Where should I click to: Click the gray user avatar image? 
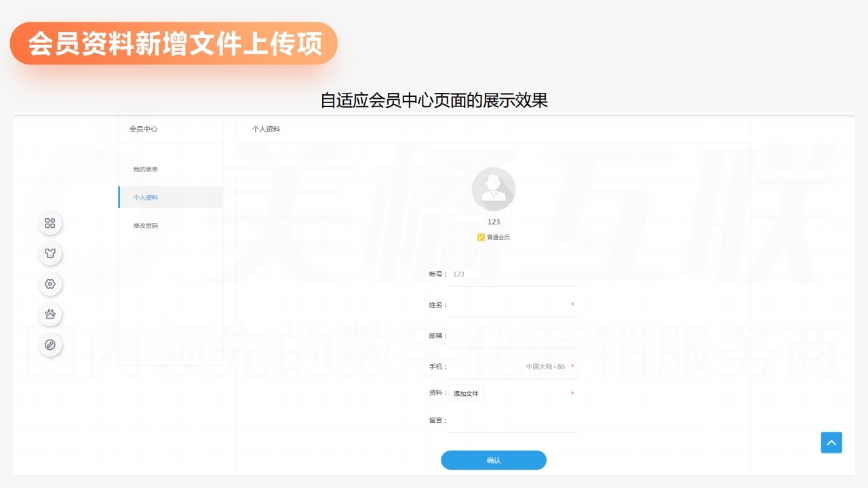[494, 189]
